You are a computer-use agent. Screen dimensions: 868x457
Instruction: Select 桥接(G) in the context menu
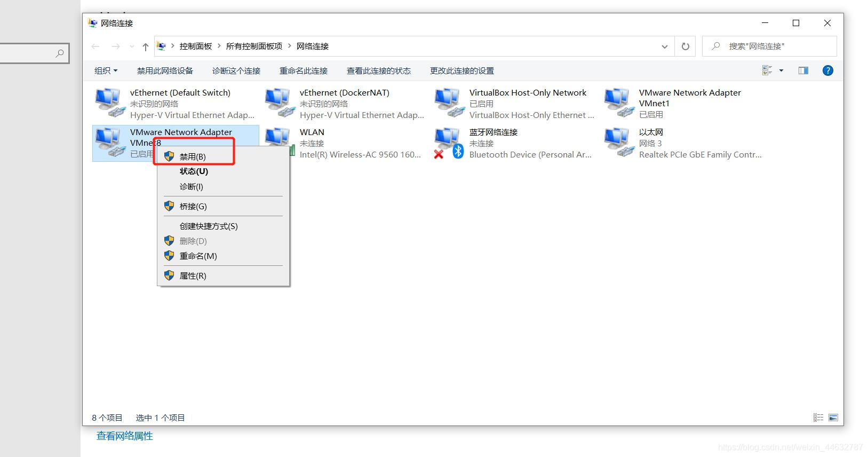224,206
